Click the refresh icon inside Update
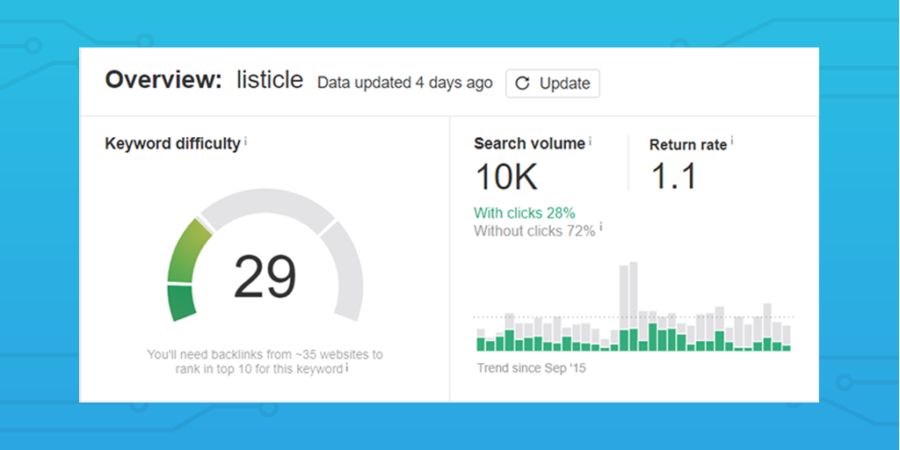Viewport: 900px width, 450px height. pyautogui.click(x=522, y=84)
